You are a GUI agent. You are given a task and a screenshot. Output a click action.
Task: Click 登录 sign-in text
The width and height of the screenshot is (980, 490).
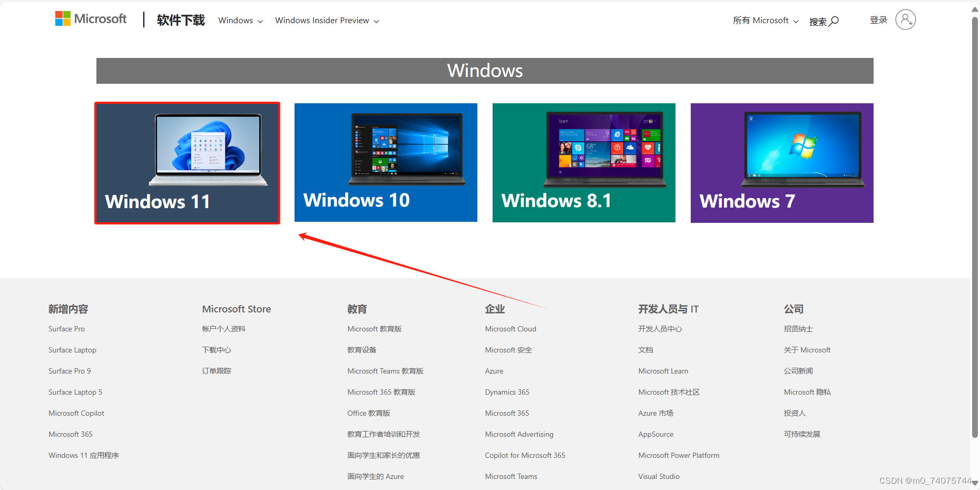[x=878, y=20]
